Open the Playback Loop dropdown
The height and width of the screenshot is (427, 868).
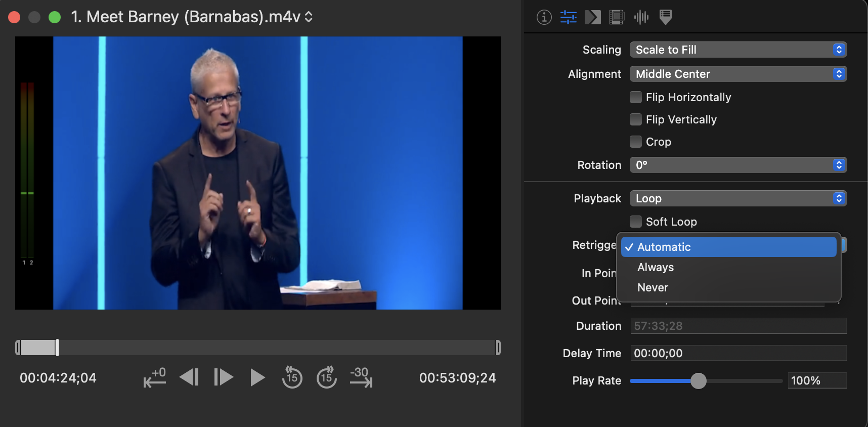[738, 198]
